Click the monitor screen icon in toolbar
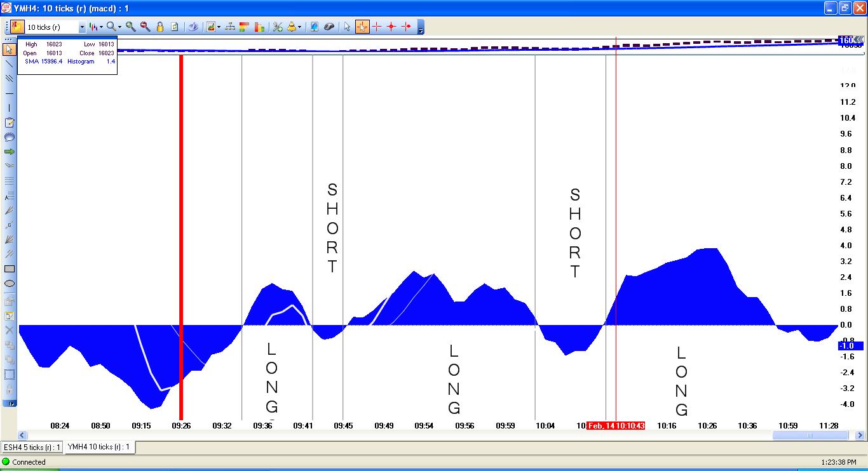 pyautogui.click(x=314, y=27)
